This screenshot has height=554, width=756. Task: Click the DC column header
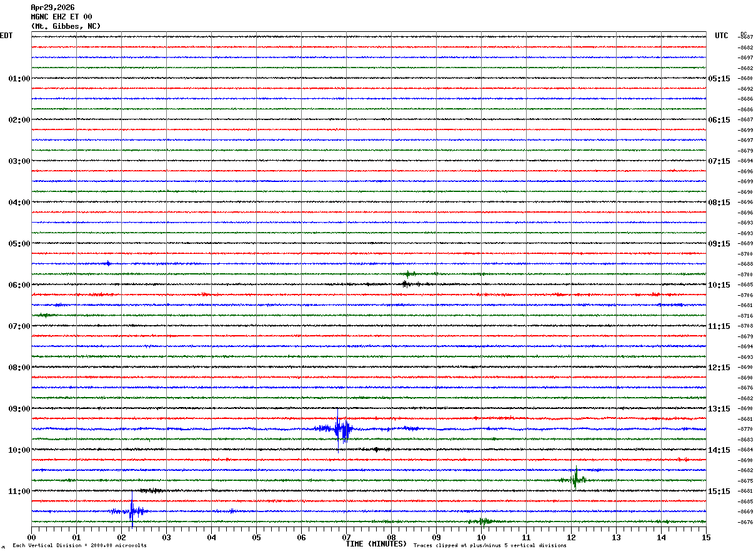[x=744, y=34]
